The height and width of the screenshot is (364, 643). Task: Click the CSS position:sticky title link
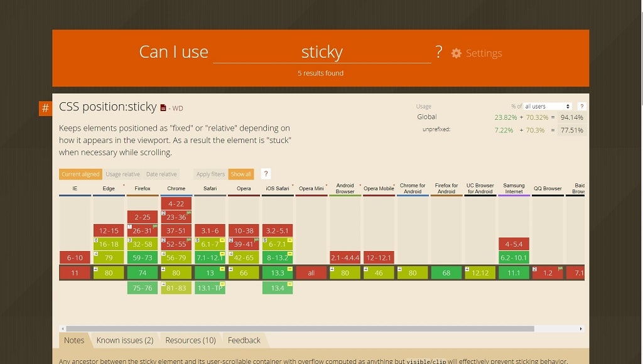pos(107,107)
